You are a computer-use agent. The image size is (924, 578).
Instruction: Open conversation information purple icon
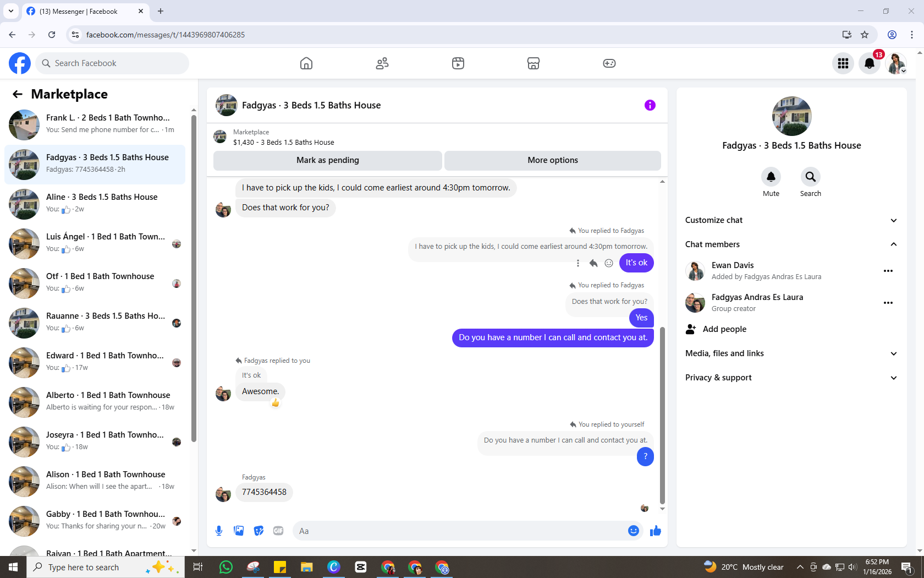tap(650, 105)
